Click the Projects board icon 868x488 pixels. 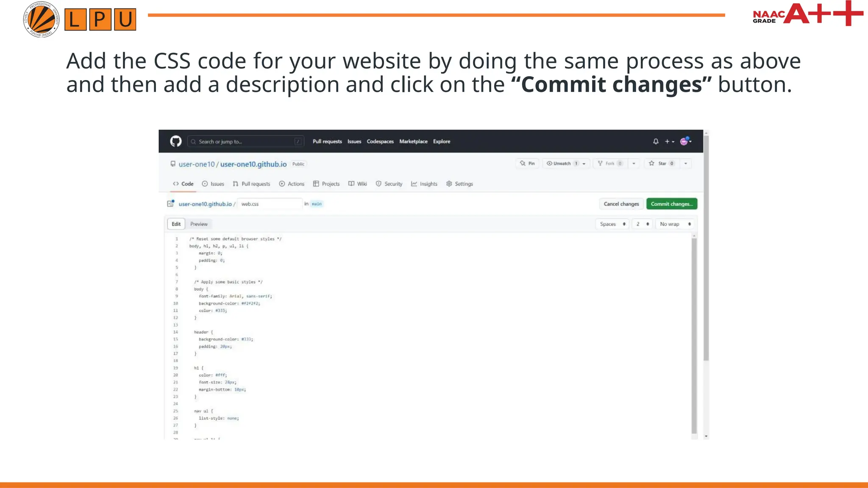(316, 184)
